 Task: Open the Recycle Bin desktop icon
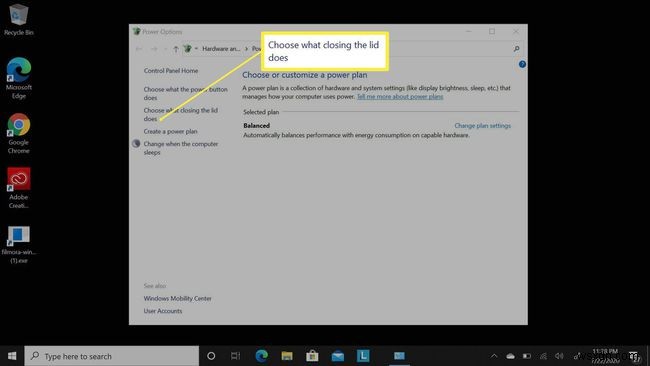click(18, 19)
